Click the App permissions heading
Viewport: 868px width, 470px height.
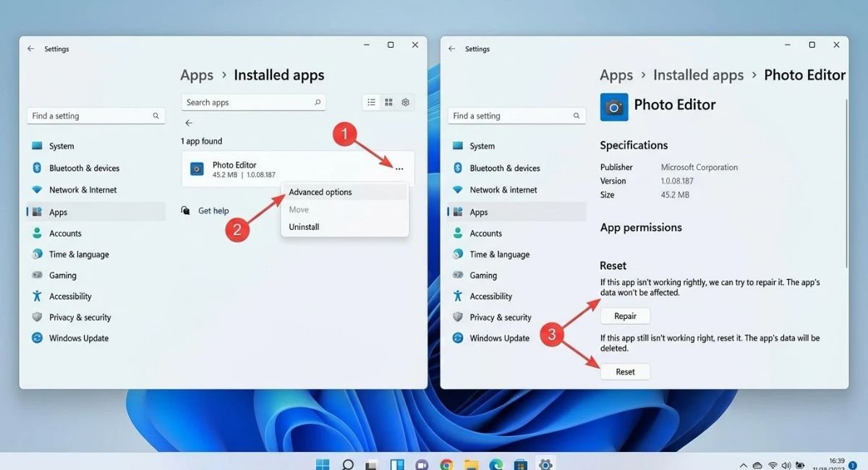641,228
